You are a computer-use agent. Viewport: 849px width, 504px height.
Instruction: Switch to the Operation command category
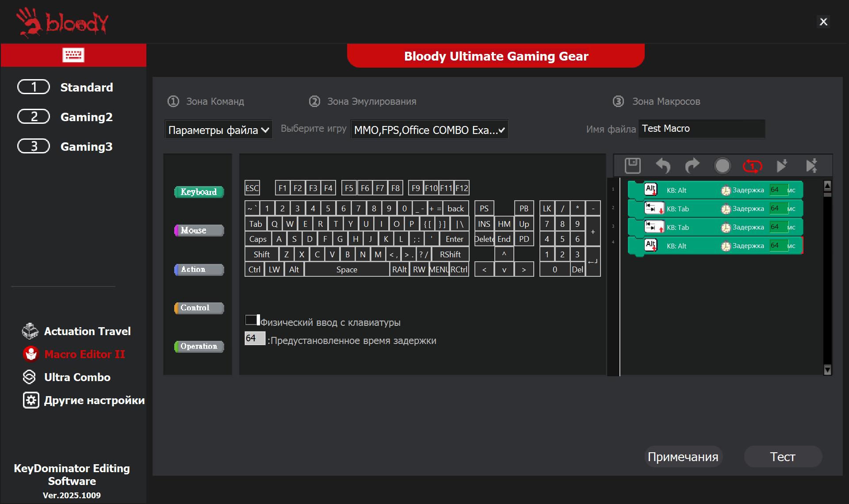click(199, 346)
